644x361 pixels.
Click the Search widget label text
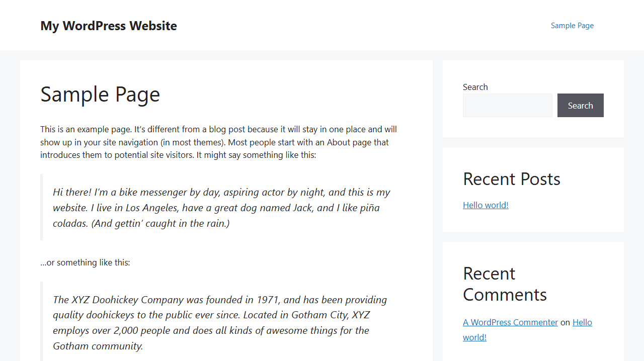[x=475, y=86]
